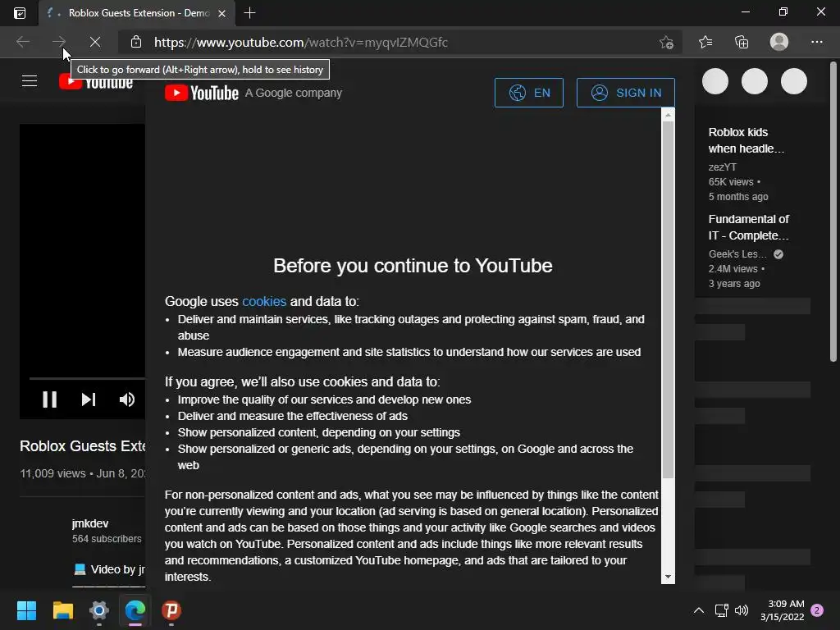Open the jmkdev channel
Viewport: 840px width, 630px height.
[90, 523]
